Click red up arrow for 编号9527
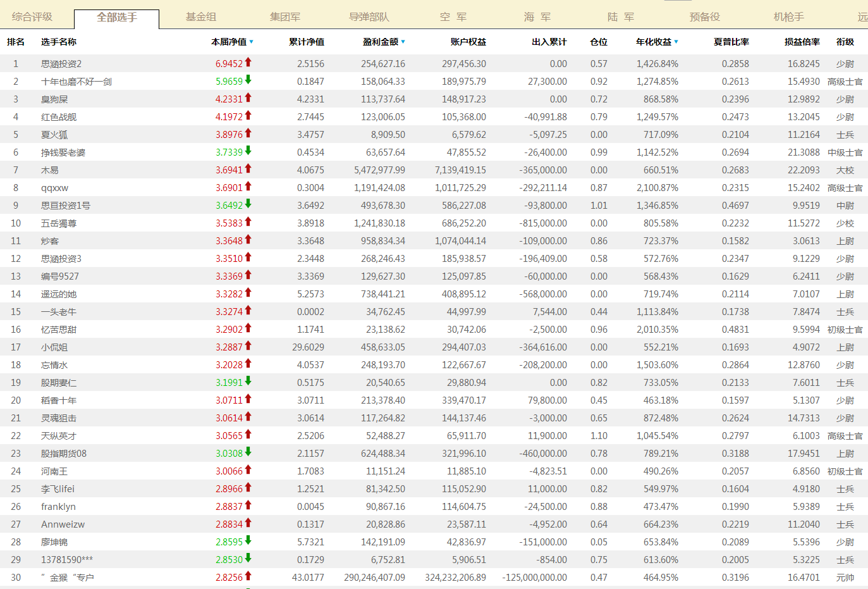Screen dimensions: 868x589 pos(248,275)
